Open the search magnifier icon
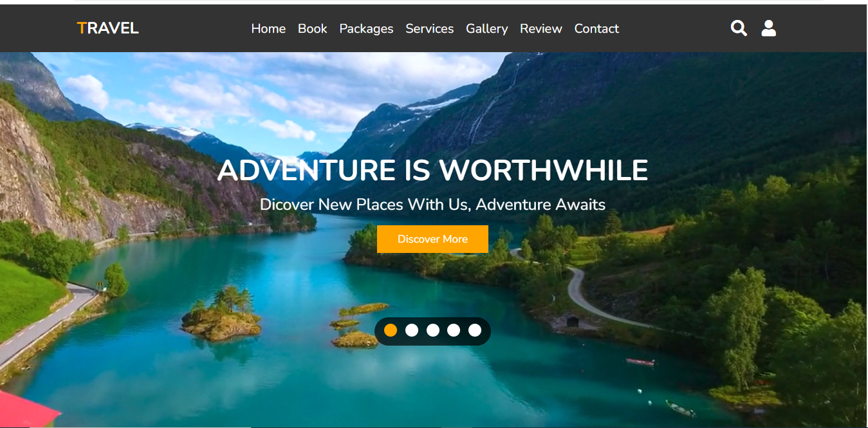 pyautogui.click(x=739, y=28)
